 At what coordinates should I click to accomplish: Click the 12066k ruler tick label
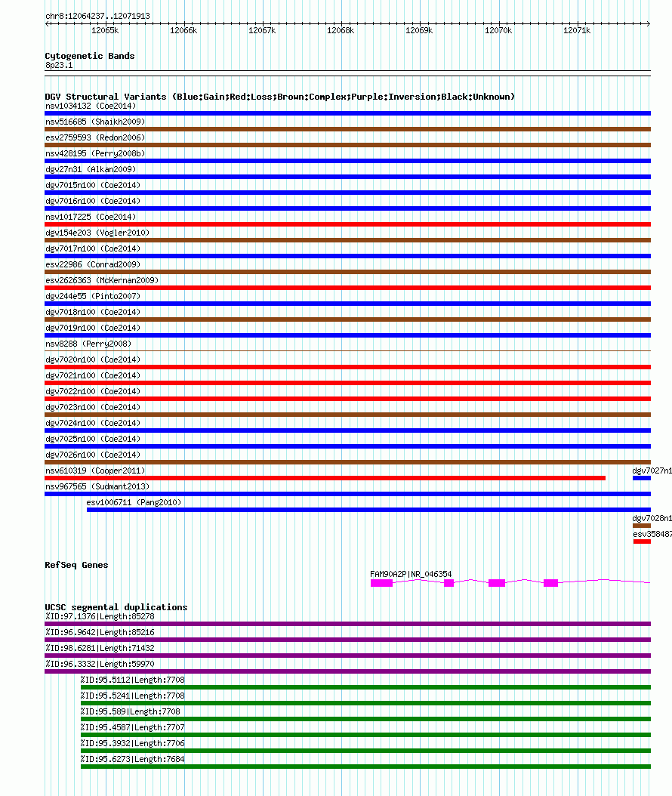point(183,30)
